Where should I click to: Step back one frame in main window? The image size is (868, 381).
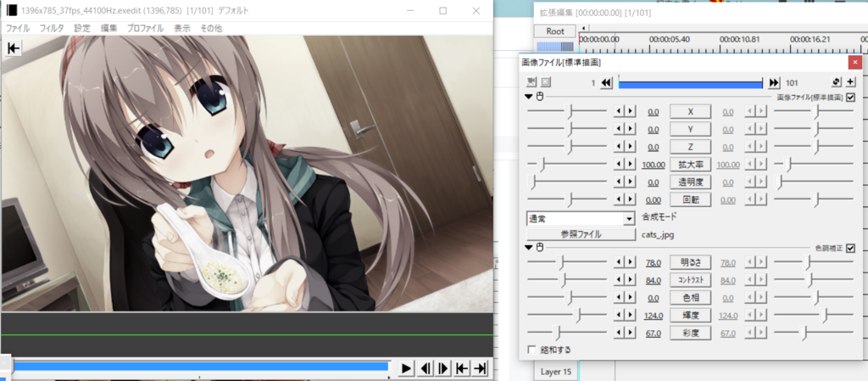pos(425,368)
